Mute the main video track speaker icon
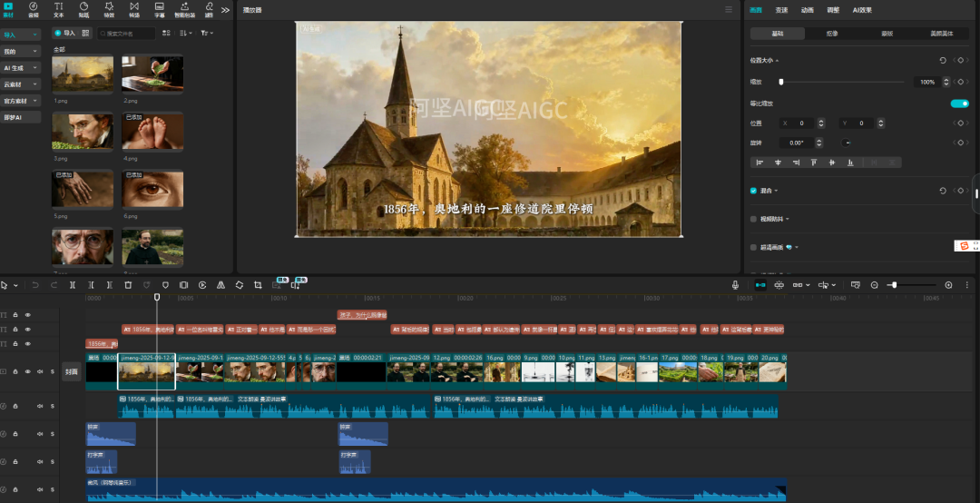The image size is (980, 503). (39, 371)
